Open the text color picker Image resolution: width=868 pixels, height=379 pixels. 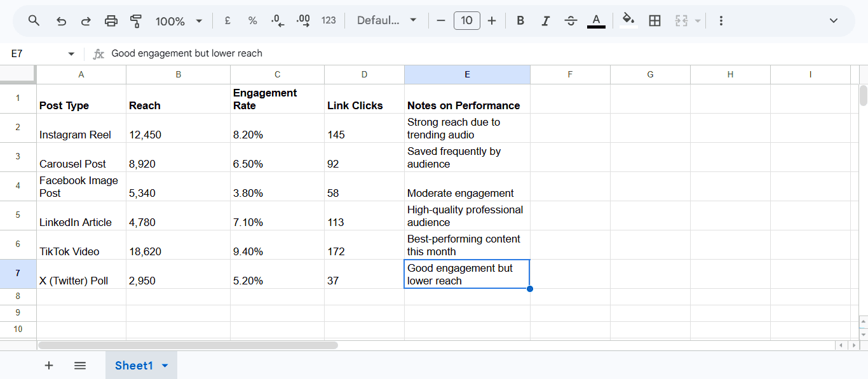(596, 21)
